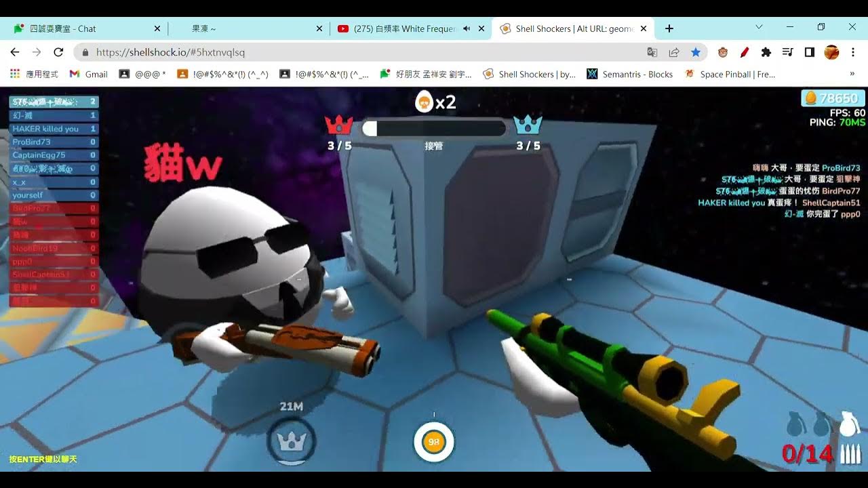The image size is (868, 488).
Task: Open Google Translate icon in address bar
Action: 652,52
